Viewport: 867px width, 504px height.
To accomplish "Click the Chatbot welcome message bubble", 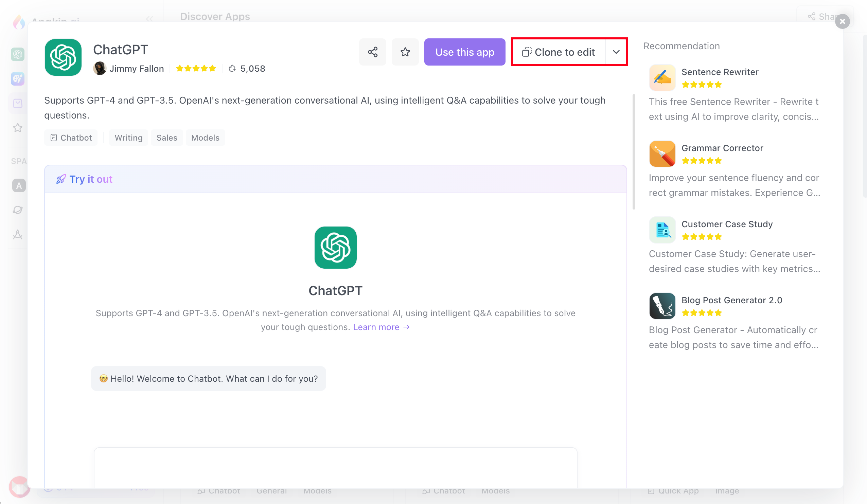I will tap(209, 378).
